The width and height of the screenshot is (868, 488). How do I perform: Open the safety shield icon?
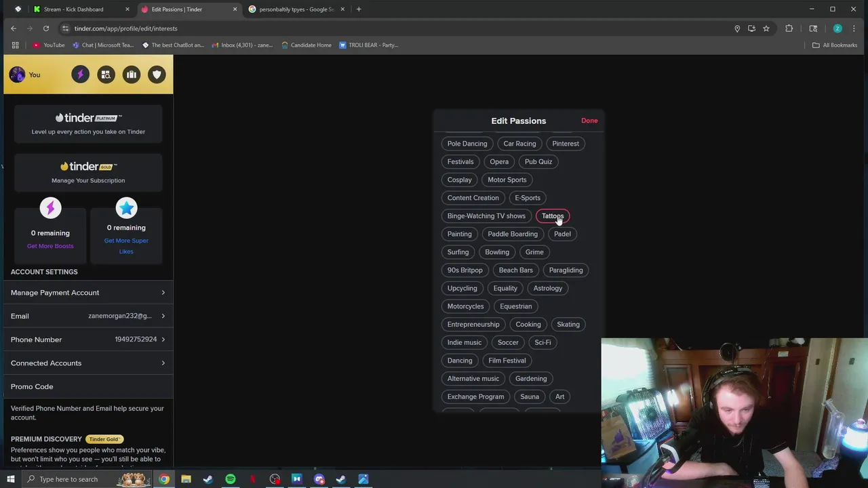(157, 75)
